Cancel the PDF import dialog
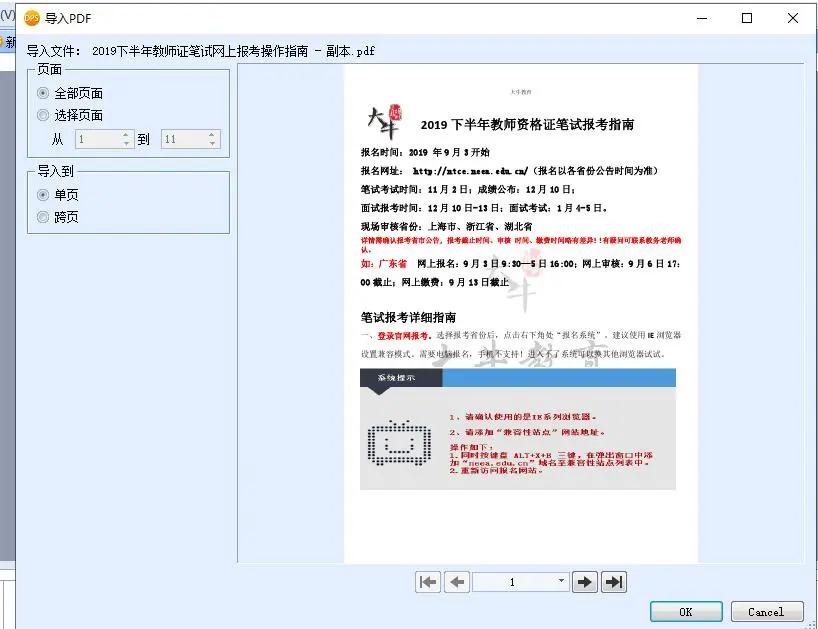This screenshot has width=818, height=629. pos(767,612)
